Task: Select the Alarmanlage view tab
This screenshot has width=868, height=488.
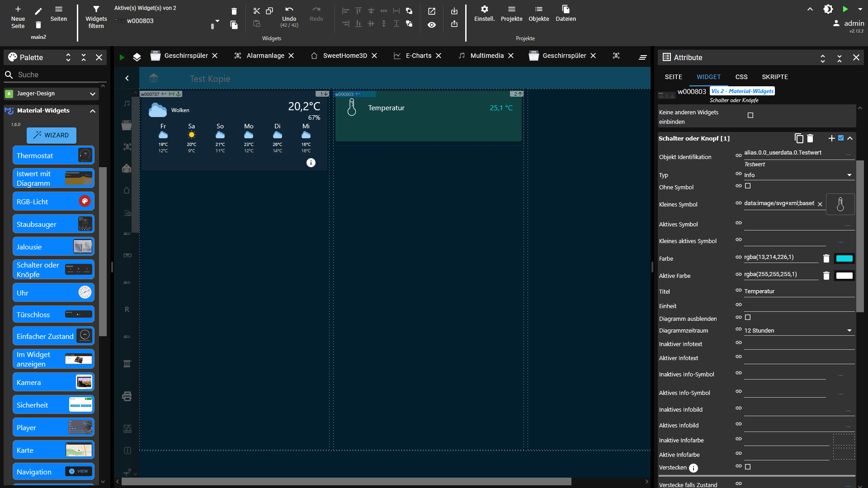Action: coord(265,56)
